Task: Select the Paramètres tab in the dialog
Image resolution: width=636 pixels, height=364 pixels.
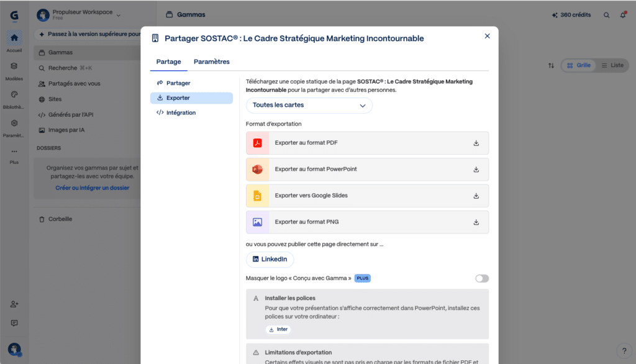Action: click(x=212, y=61)
